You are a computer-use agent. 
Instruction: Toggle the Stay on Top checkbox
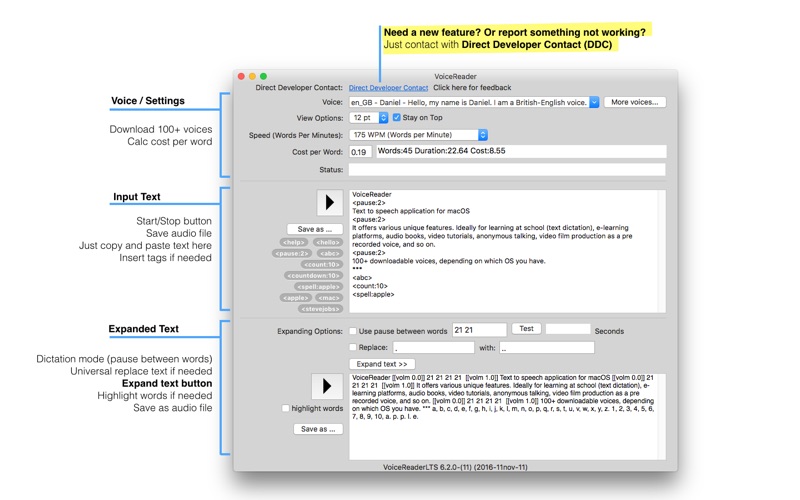(x=396, y=117)
